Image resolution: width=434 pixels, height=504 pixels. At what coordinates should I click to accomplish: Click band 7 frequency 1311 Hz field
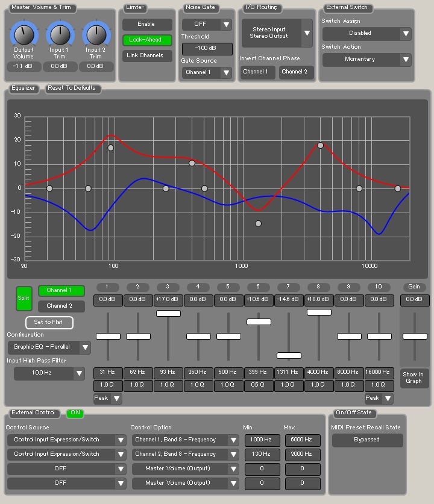[x=289, y=373]
